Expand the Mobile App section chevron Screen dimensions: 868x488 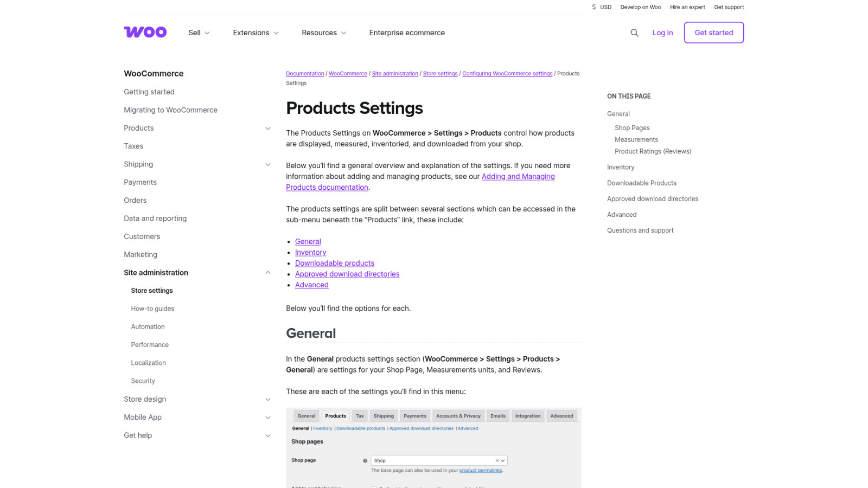click(267, 417)
